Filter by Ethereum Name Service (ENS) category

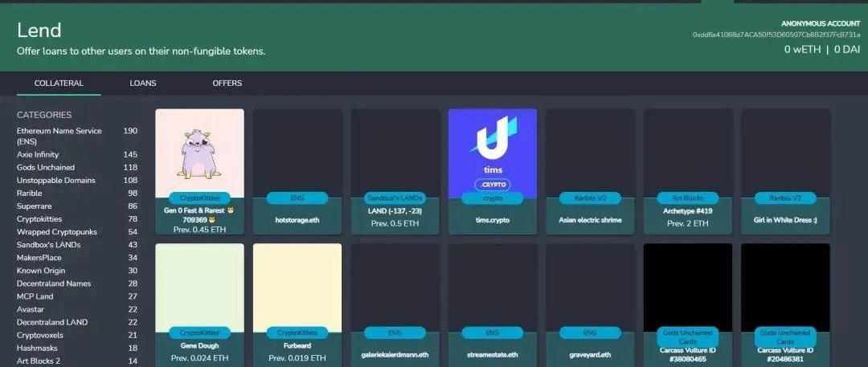[77, 137]
